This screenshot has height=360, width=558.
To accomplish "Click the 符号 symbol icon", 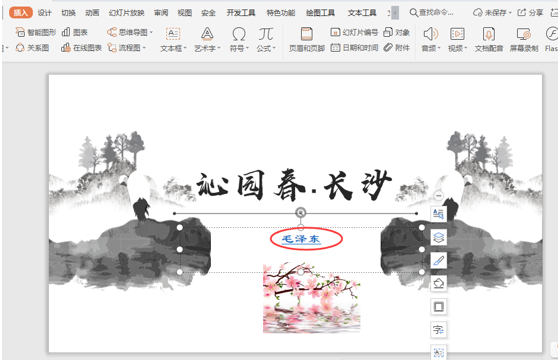I will pyautogui.click(x=239, y=34).
